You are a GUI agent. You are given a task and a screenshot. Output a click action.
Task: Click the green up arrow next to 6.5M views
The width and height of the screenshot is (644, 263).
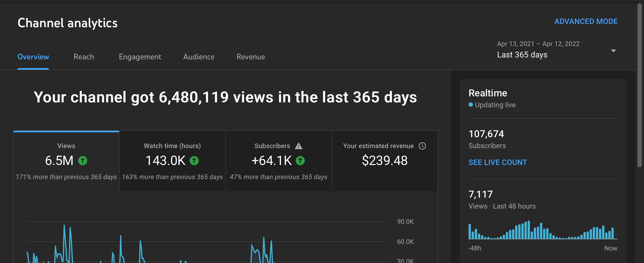click(83, 161)
